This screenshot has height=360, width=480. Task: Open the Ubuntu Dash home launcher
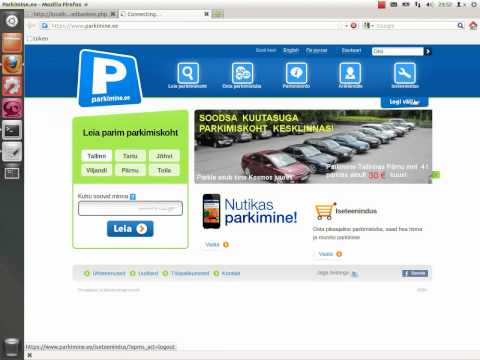pyautogui.click(x=12, y=21)
